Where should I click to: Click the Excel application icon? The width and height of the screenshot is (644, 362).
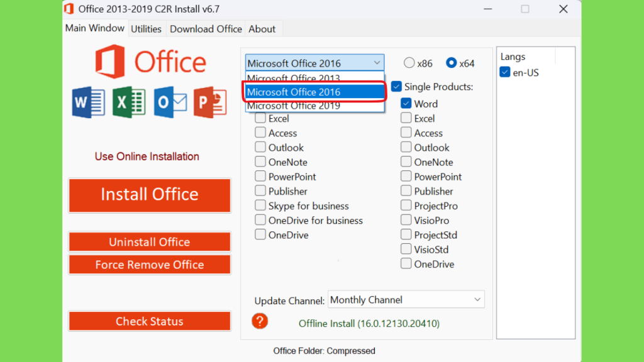point(129,102)
